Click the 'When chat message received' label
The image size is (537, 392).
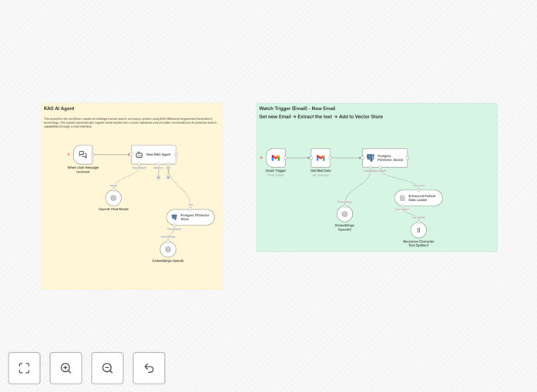coord(83,169)
